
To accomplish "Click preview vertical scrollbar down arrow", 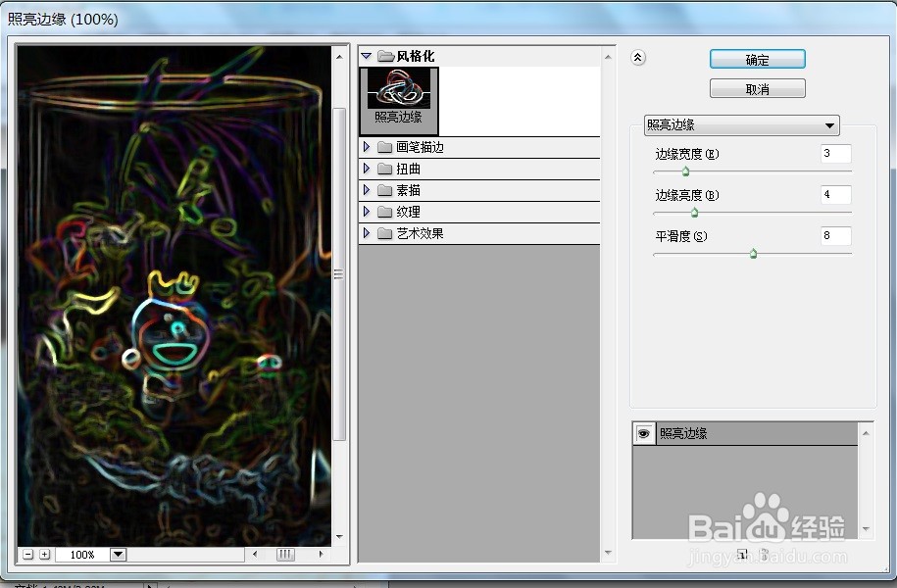I will 339,537.
